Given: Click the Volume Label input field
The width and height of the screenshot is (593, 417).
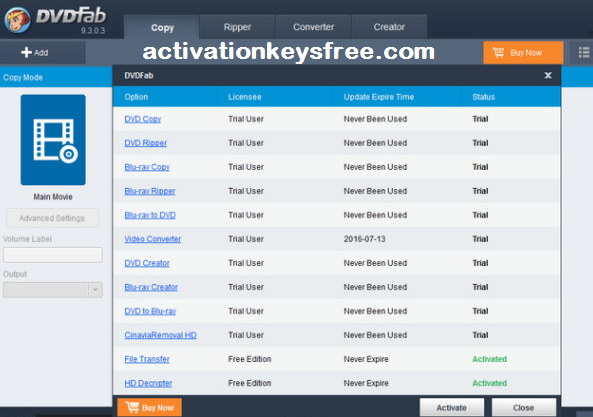Looking at the screenshot, I should click(53, 255).
